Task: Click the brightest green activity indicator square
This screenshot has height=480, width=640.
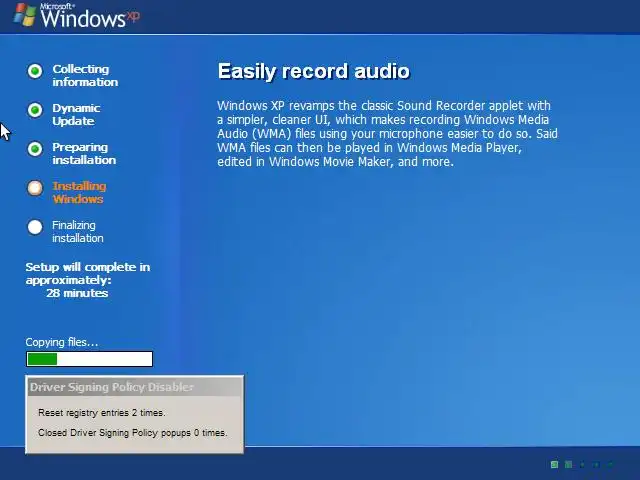Action: [x=554, y=464]
